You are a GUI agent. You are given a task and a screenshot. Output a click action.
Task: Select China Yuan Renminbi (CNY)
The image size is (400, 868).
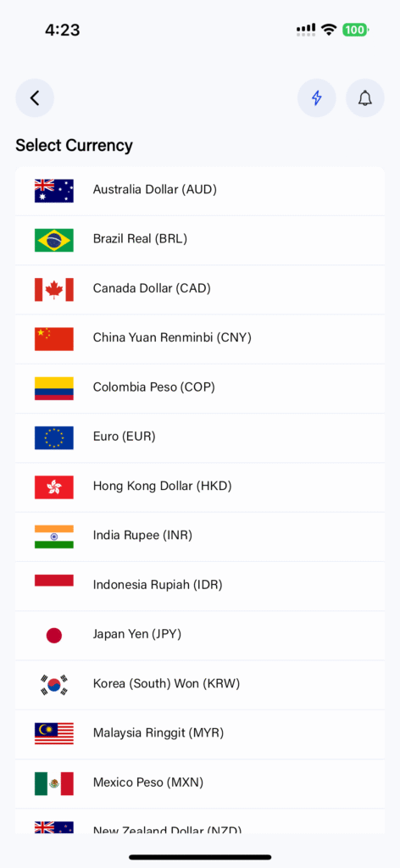tap(200, 339)
